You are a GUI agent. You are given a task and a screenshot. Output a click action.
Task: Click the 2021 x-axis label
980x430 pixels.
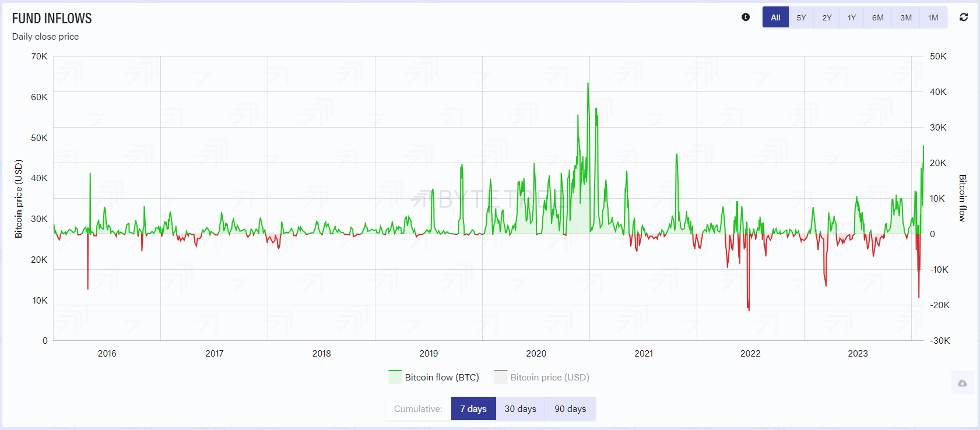pos(644,354)
